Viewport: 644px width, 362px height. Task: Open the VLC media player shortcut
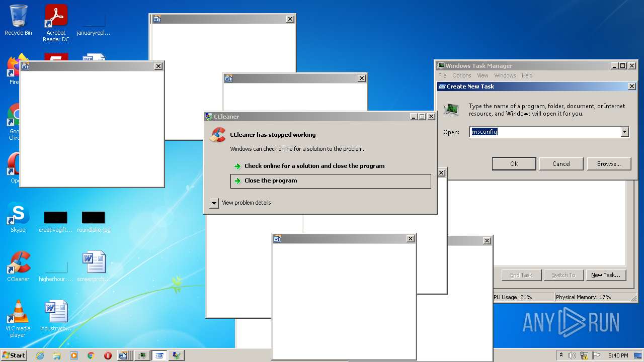click(18, 319)
